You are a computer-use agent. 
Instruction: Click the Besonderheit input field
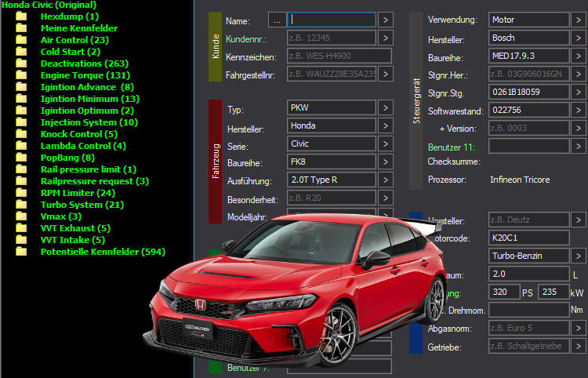tap(332, 198)
